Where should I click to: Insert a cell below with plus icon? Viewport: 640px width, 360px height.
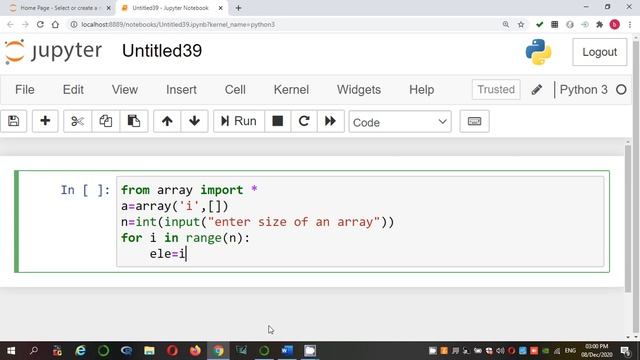coord(45,121)
